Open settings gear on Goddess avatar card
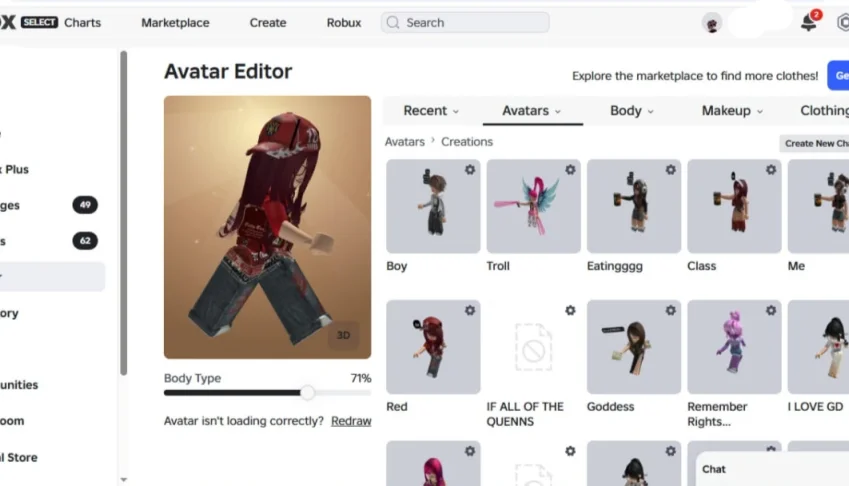 (670, 311)
